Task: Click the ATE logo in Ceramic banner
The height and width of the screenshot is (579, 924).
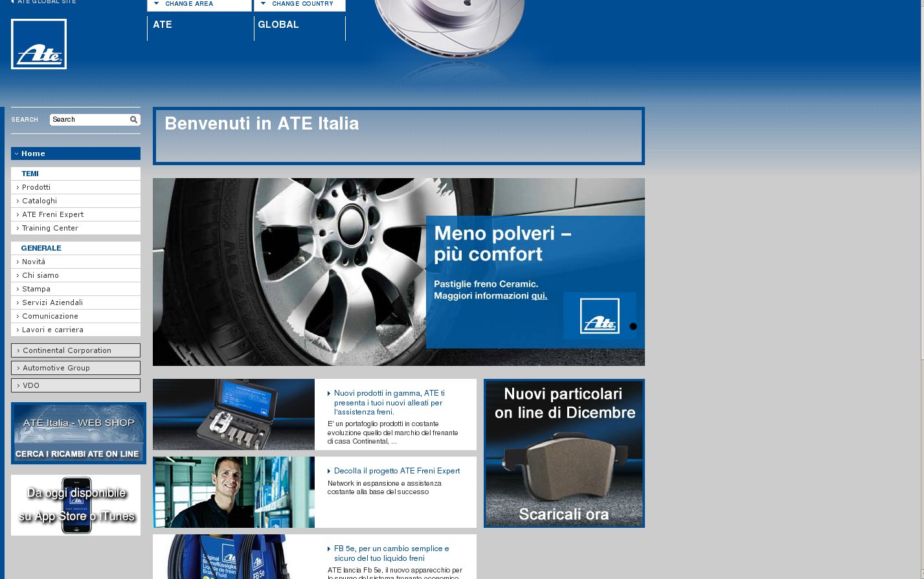Action: (600, 316)
